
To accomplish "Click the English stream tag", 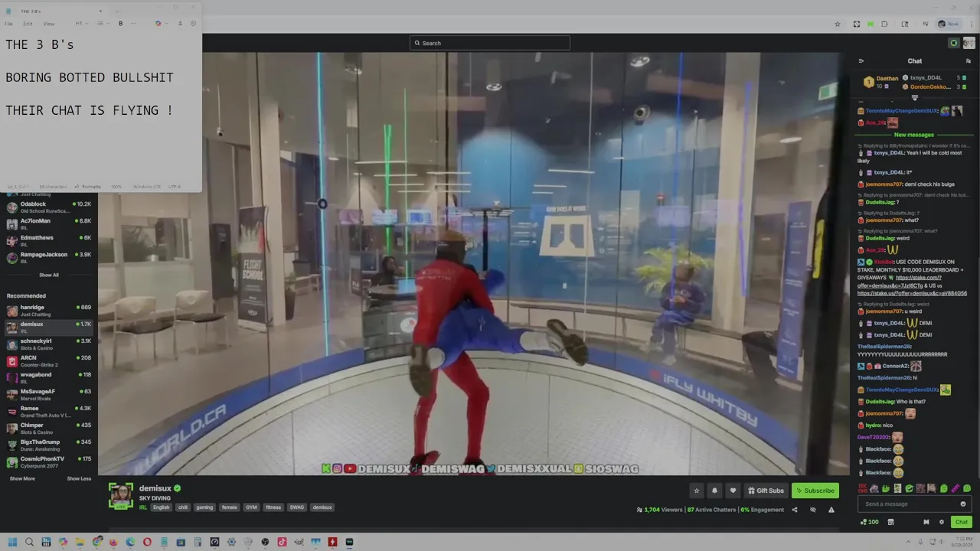I will [161, 507].
